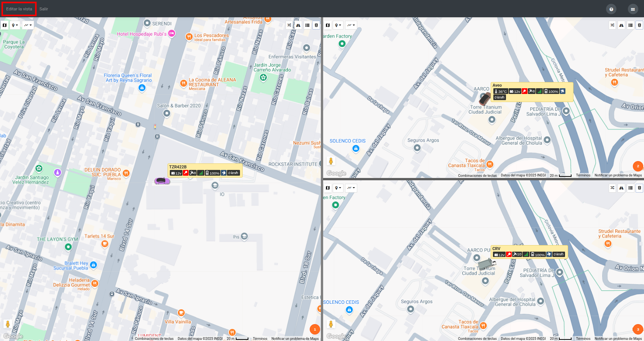Click the Los Pescadores restaurant marker

189,37
